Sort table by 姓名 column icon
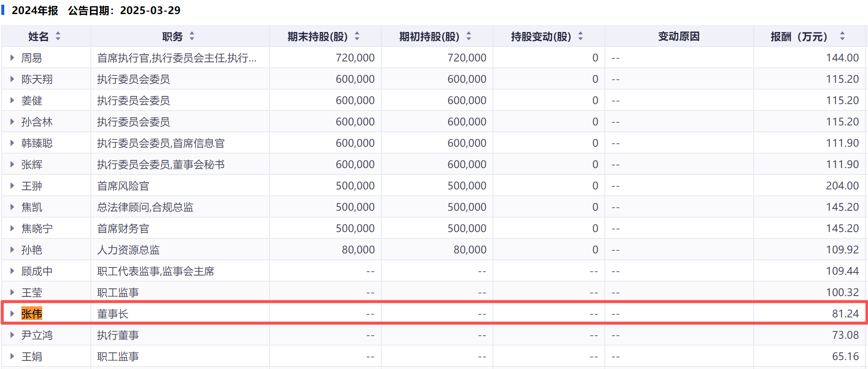This screenshot has width=868, height=369. (58, 37)
